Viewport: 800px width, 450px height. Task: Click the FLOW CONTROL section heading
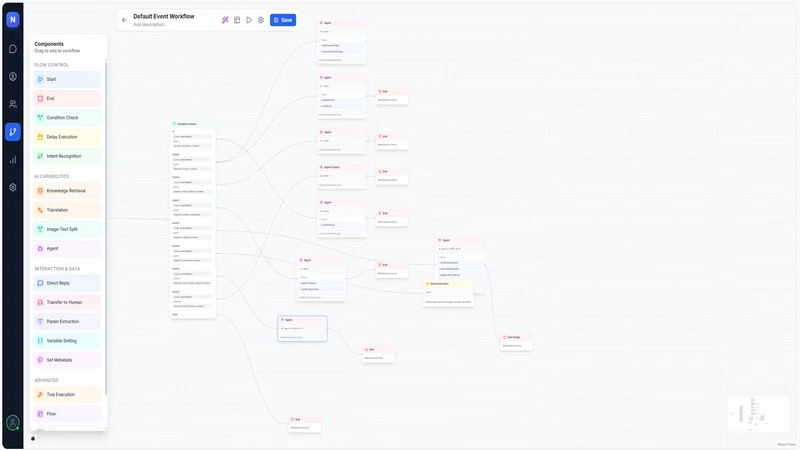52,65
